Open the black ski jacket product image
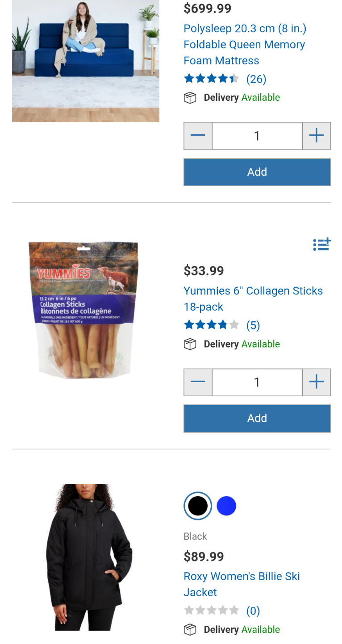Viewport: 342px width, 644px height. point(88,557)
